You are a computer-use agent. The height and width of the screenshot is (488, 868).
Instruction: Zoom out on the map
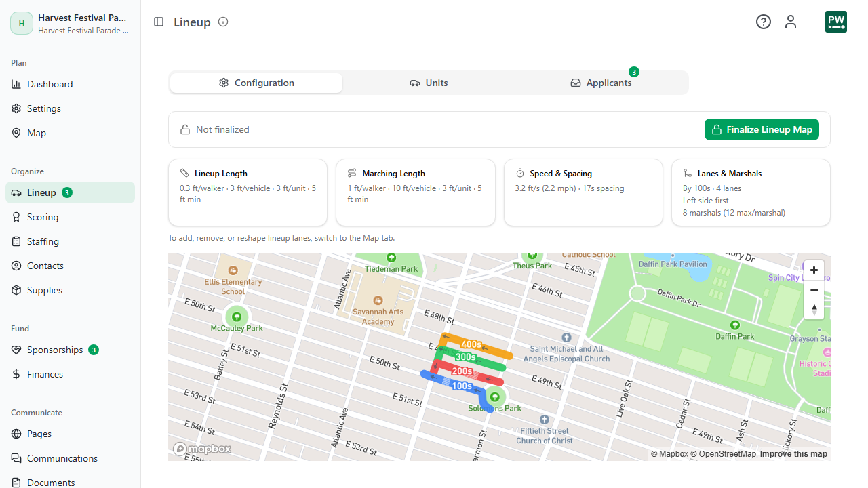[x=814, y=290]
